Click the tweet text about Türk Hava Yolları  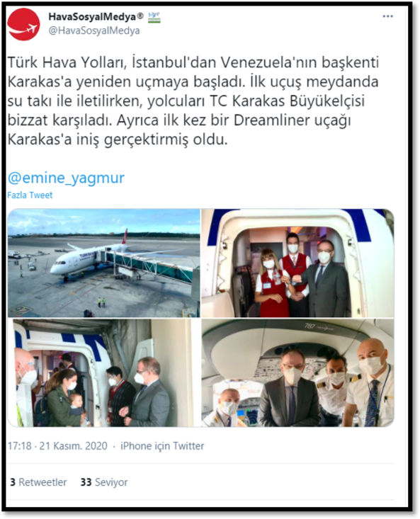(x=193, y=101)
